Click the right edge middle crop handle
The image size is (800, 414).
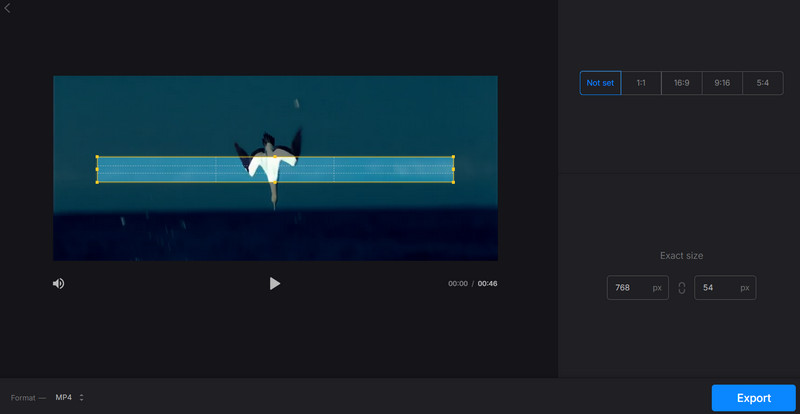453,169
